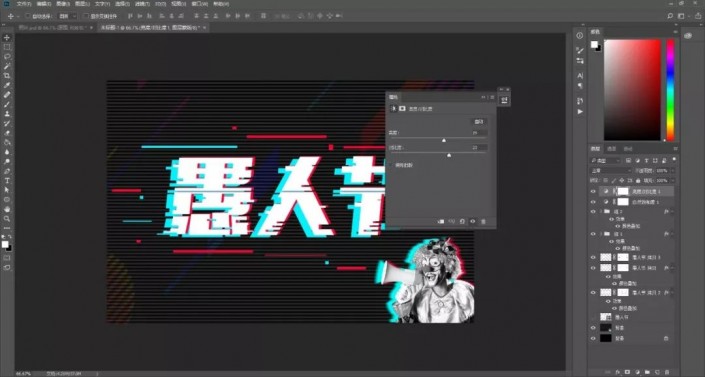Hide the 愚人节 拷贝 3 layer
The image size is (705, 377).
[x=593, y=257]
